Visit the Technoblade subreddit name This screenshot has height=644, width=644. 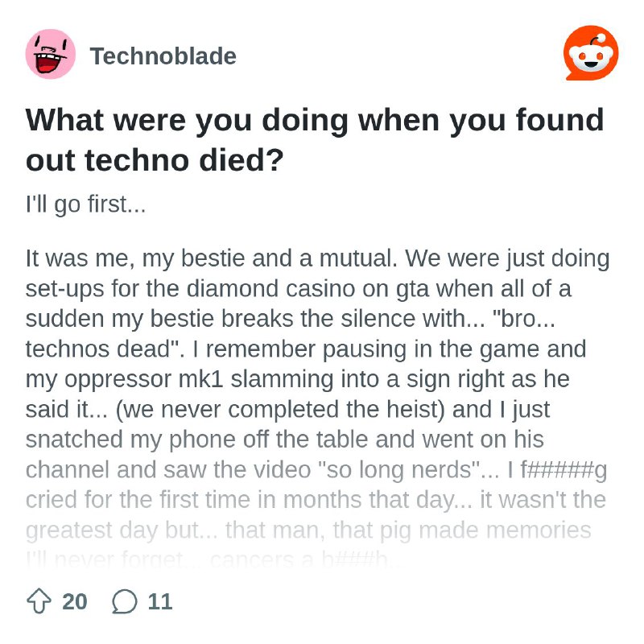(x=163, y=56)
